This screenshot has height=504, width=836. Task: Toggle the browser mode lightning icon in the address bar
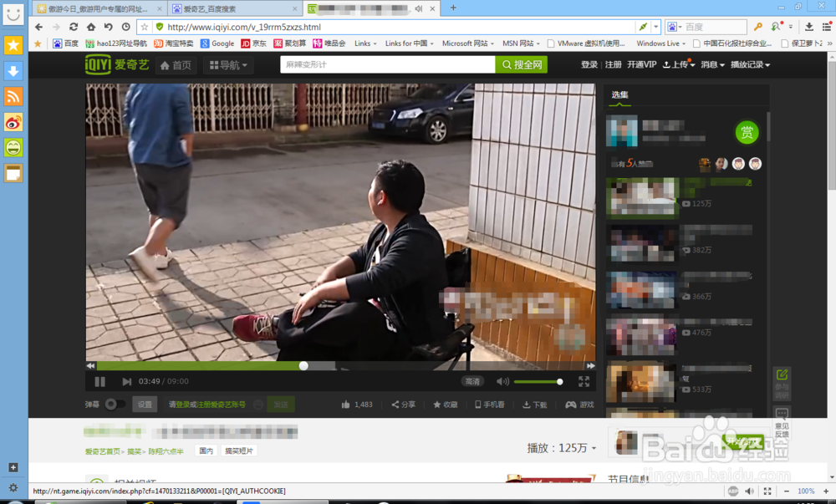pos(644,27)
